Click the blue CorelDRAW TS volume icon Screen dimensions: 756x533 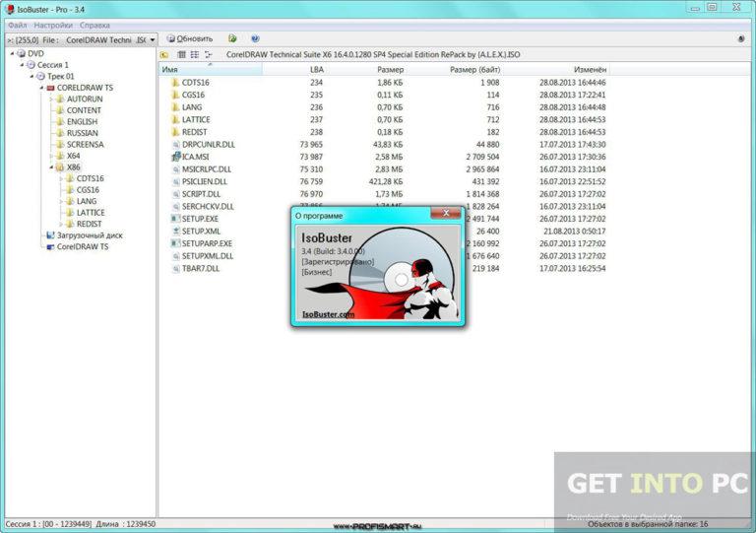50,247
